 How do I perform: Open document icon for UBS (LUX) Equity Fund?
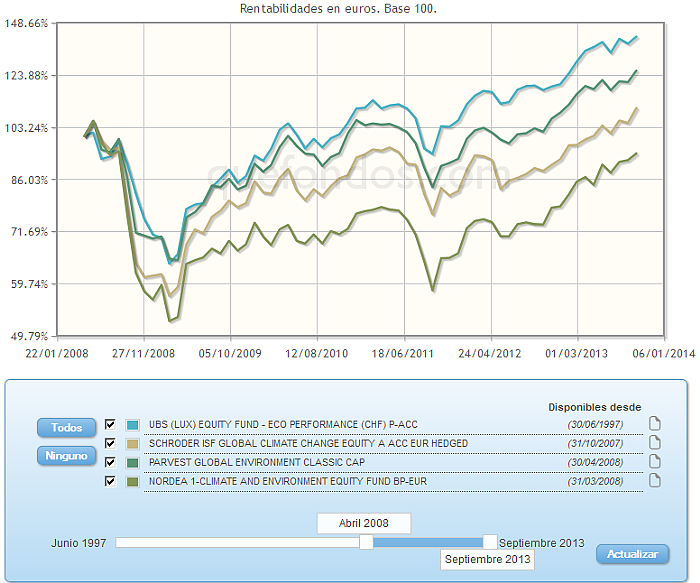(x=654, y=423)
